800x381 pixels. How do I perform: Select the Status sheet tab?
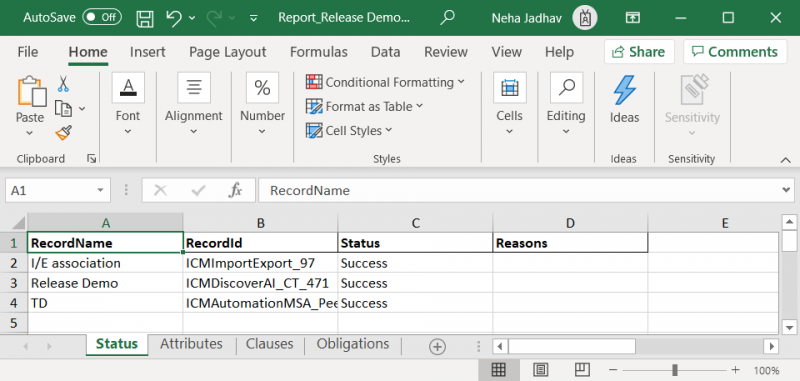[x=117, y=344]
